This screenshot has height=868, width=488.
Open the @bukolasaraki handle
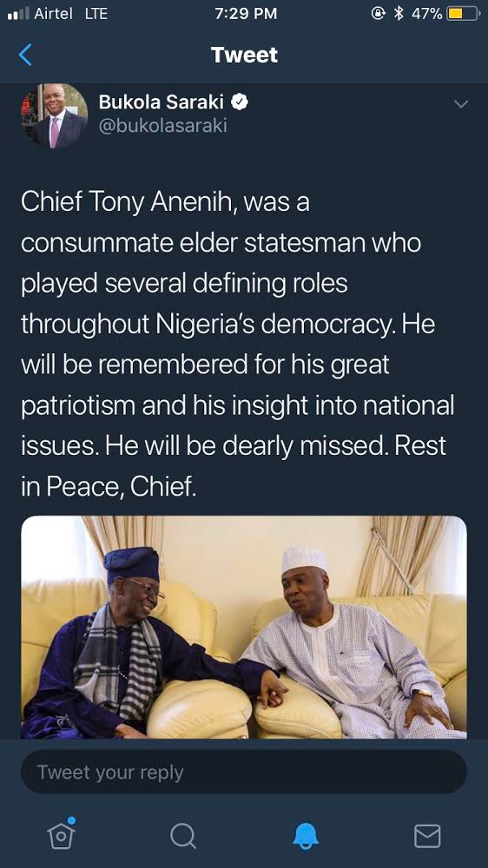tap(163, 126)
